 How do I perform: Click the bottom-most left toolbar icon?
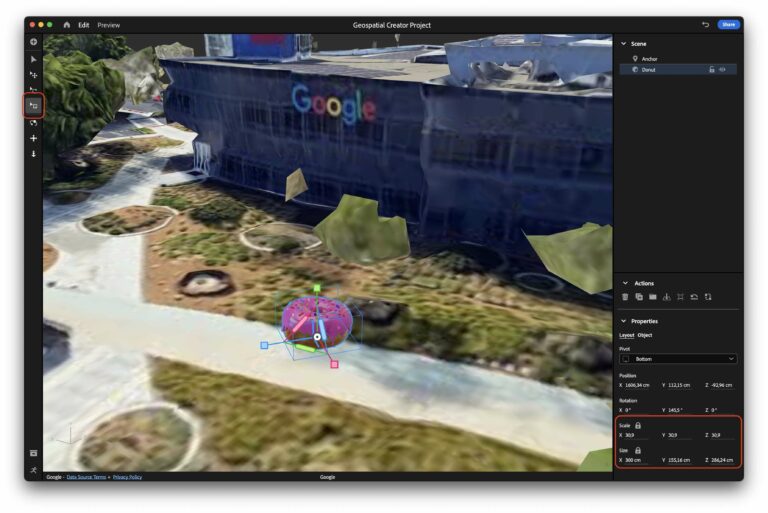[33, 470]
